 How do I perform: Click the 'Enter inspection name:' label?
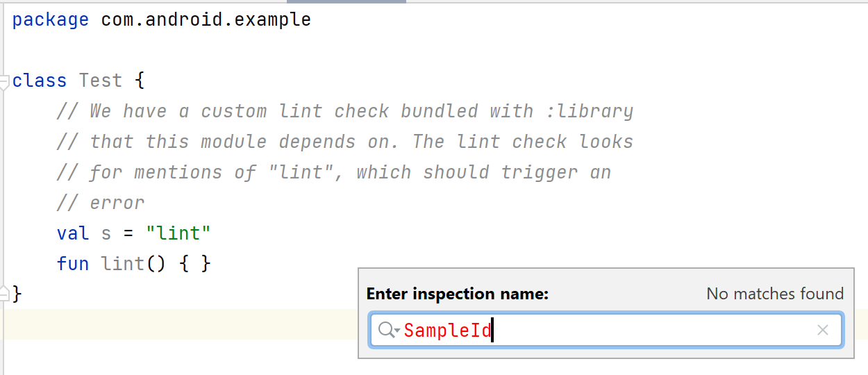click(x=458, y=294)
